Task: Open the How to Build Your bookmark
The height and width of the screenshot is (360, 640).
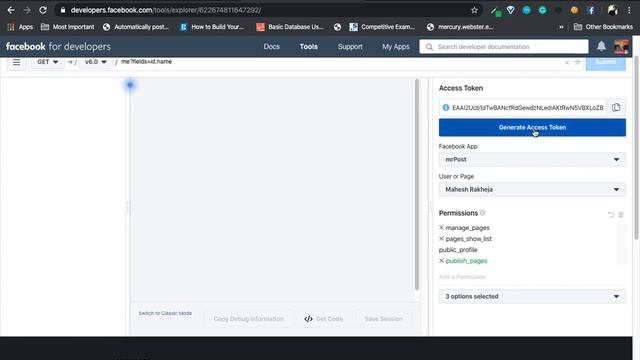Action: (x=212, y=27)
